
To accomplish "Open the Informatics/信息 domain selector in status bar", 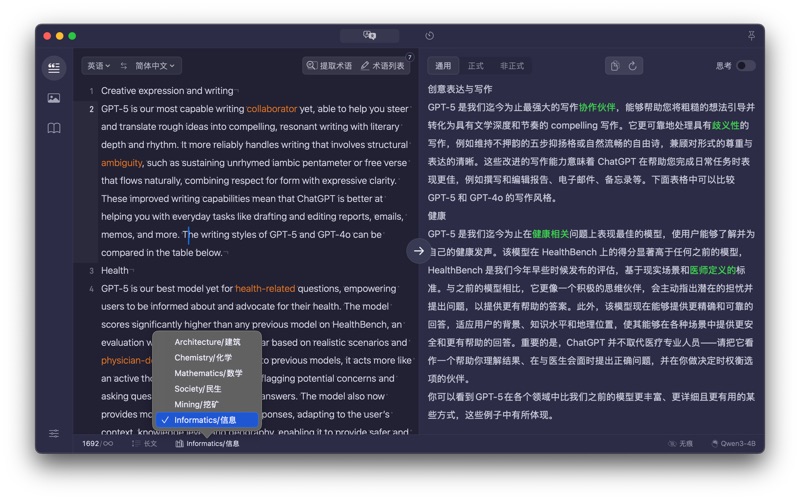I will [206, 443].
